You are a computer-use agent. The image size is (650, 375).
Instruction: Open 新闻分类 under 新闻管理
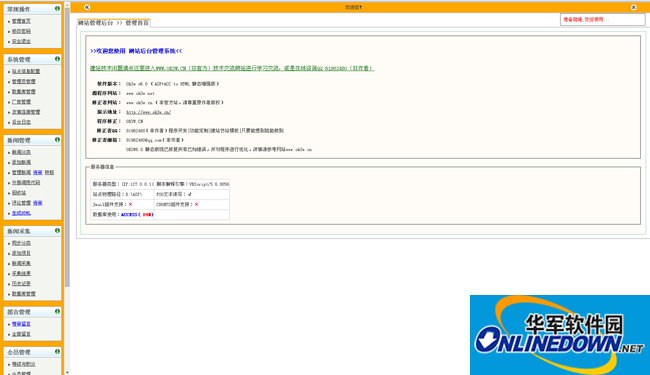point(21,152)
